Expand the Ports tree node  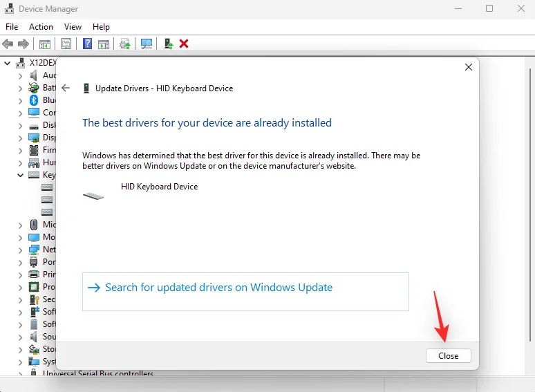point(20,263)
